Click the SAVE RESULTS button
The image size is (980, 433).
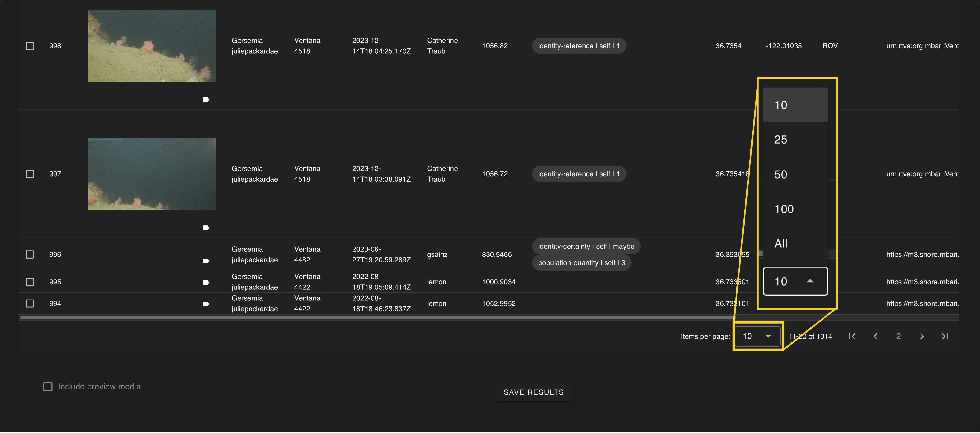click(x=533, y=392)
